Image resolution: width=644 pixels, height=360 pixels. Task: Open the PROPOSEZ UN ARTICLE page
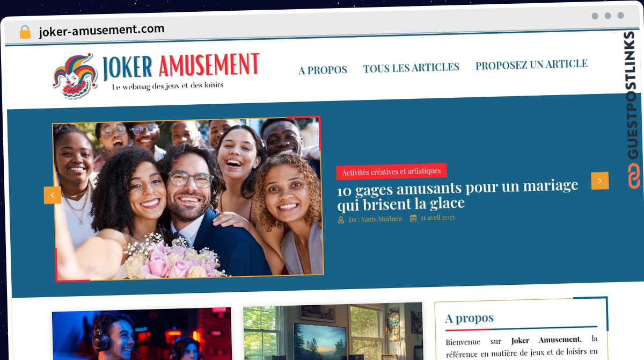click(x=531, y=64)
